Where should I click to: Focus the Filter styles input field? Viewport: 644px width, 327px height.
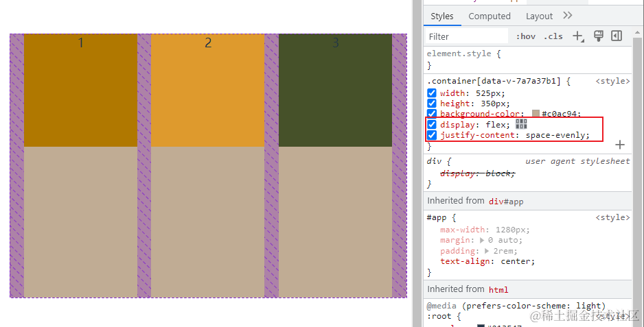pyautogui.click(x=467, y=36)
